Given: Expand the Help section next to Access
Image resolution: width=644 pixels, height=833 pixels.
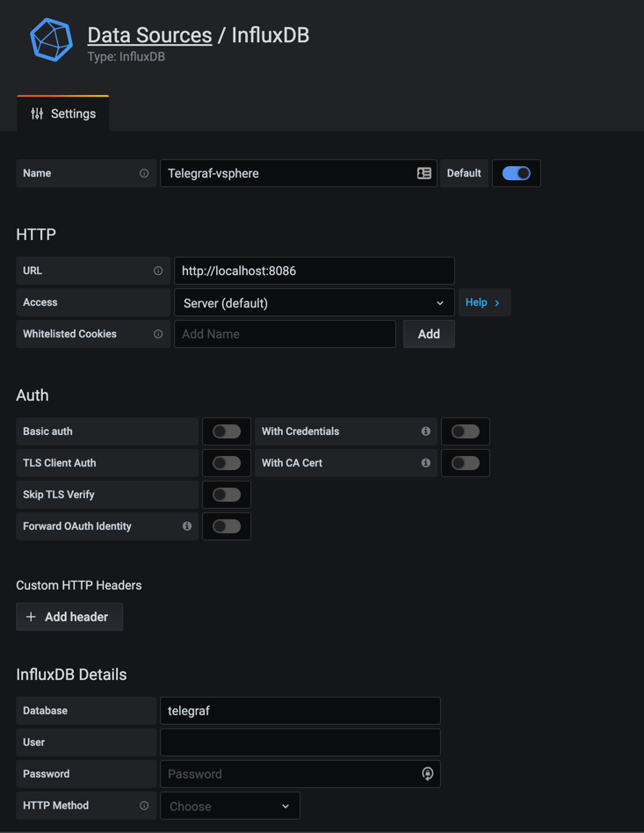Looking at the screenshot, I should (484, 302).
